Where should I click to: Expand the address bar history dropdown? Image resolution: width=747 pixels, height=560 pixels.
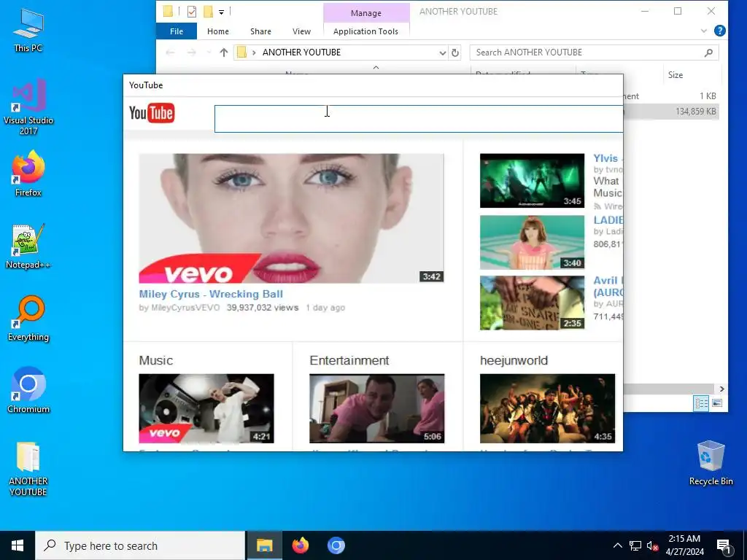point(443,52)
